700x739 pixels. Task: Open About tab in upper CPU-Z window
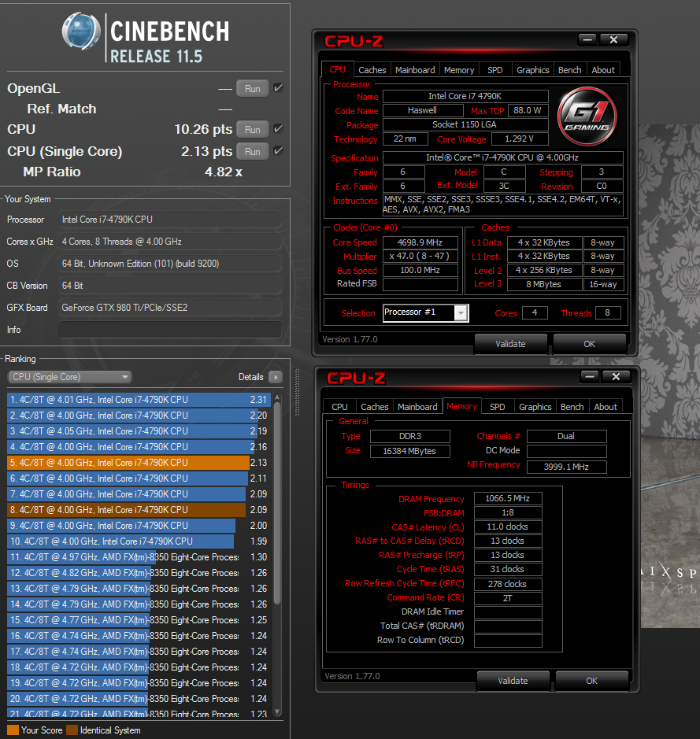[603, 70]
